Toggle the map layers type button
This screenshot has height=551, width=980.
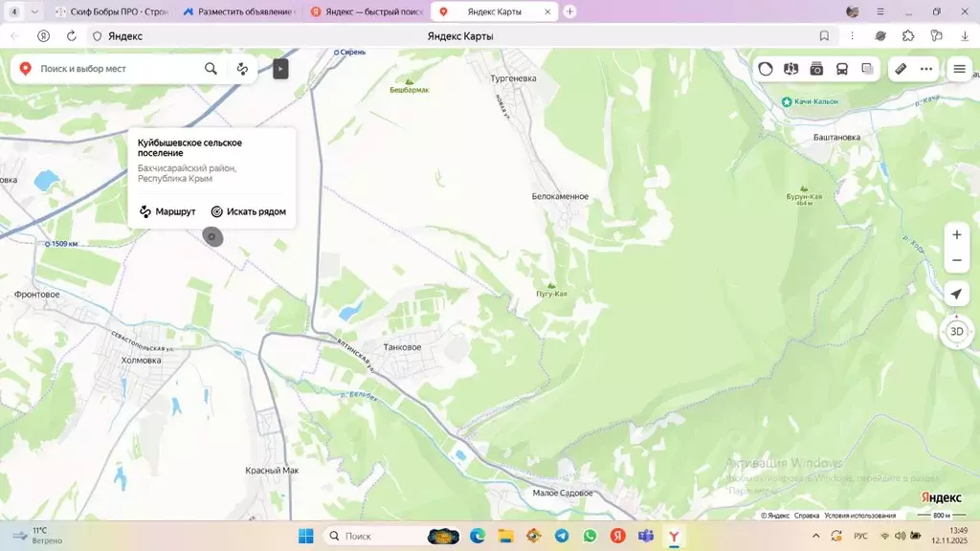point(867,69)
